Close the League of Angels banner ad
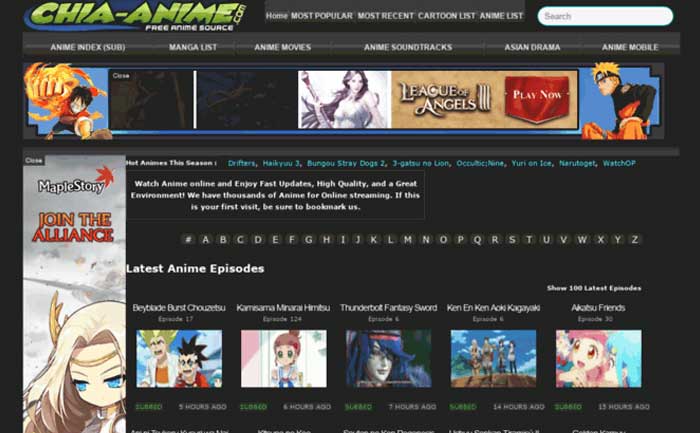This screenshot has height=433, width=700. (121, 75)
